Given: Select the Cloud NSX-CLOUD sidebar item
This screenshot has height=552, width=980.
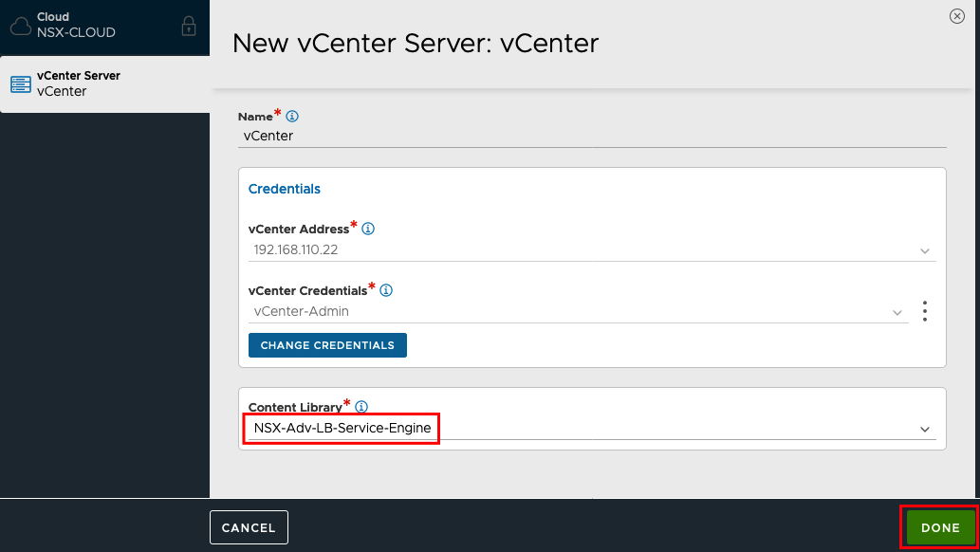Looking at the screenshot, I should click(x=104, y=27).
